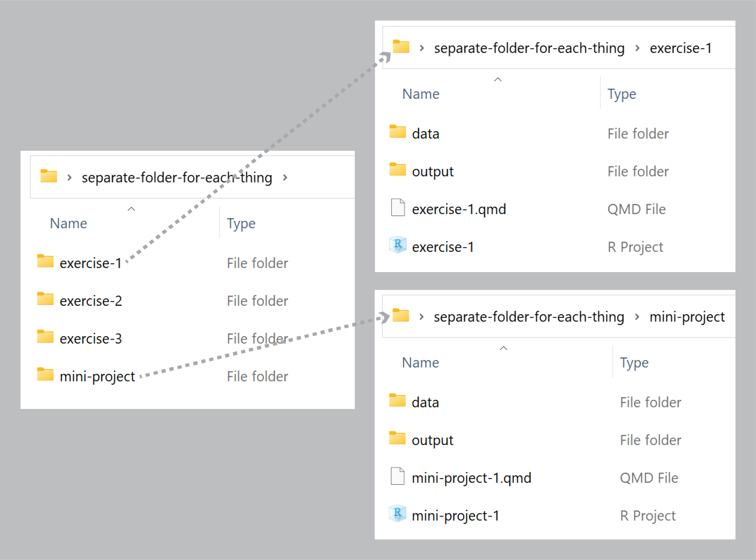Open the exercise-1 R Project file icon

click(398, 245)
